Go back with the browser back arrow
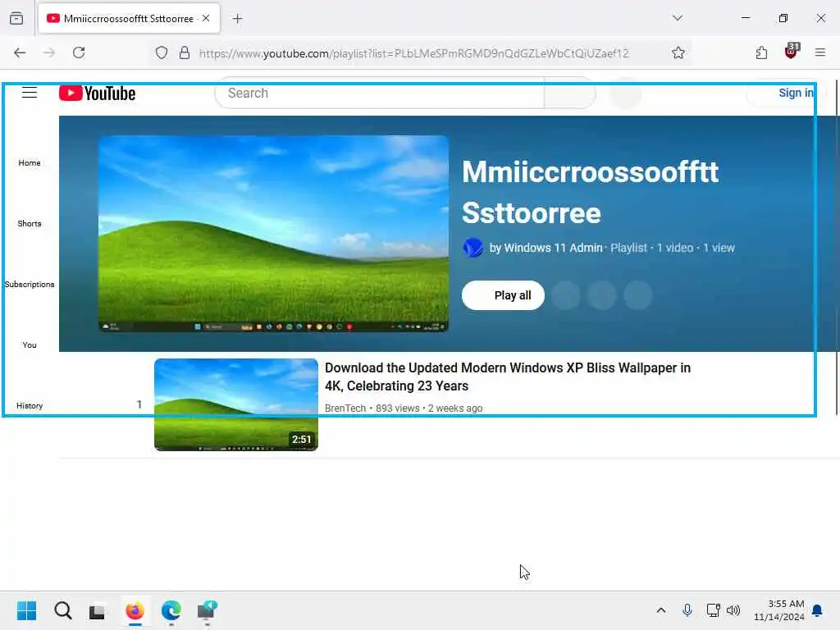Screen dimensions: 840x630 coord(20,52)
